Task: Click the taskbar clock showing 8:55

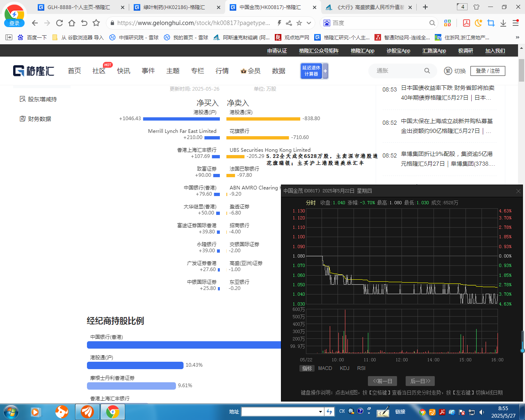Action: 503,412
